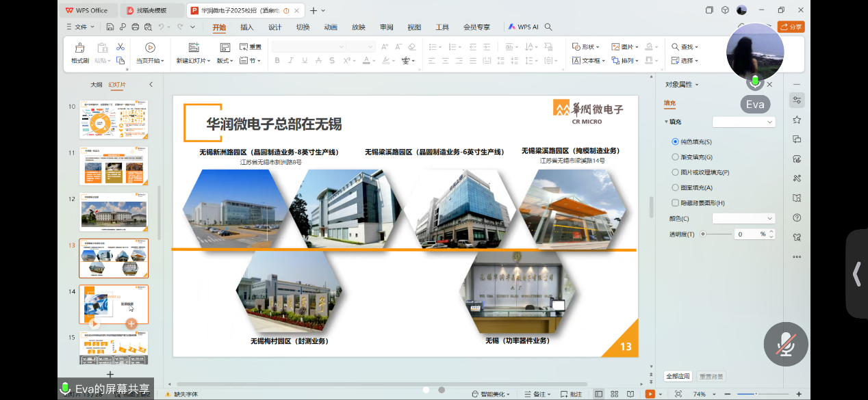Switch to reading view in status bar
Screen dimensions: 868x400
(630, 394)
